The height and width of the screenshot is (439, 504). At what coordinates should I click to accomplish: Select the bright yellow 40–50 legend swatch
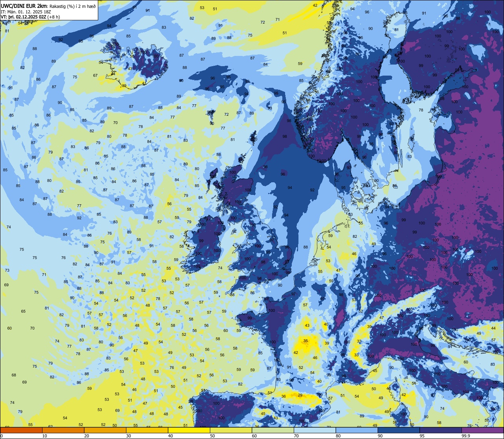pyautogui.click(x=189, y=430)
